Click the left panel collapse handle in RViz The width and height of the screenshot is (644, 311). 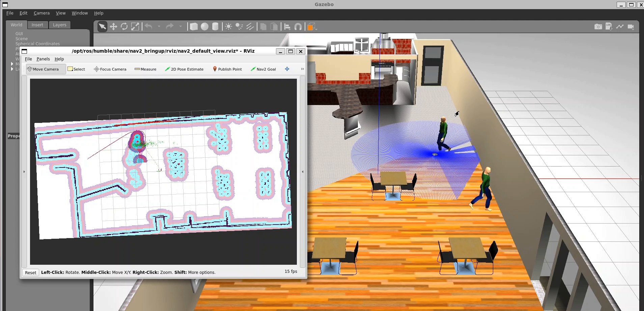[x=24, y=172]
